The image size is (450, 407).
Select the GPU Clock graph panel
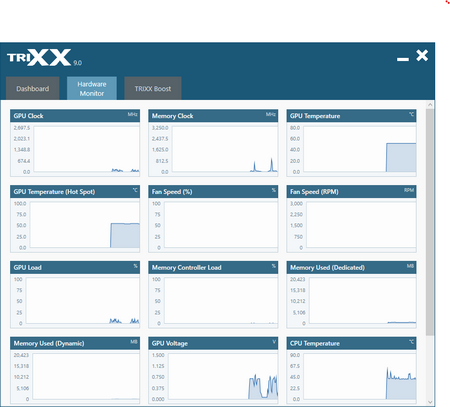[75, 143]
